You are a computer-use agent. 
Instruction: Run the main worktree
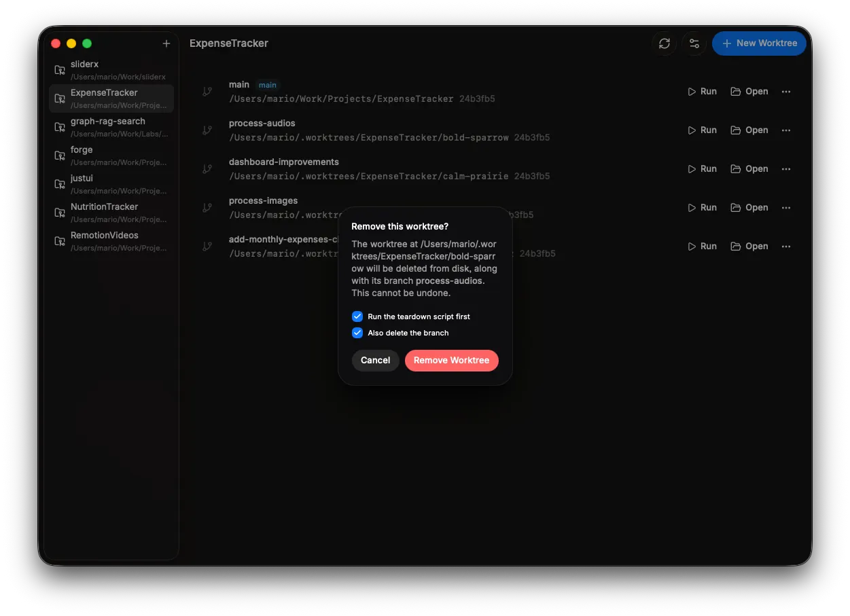[x=702, y=92]
